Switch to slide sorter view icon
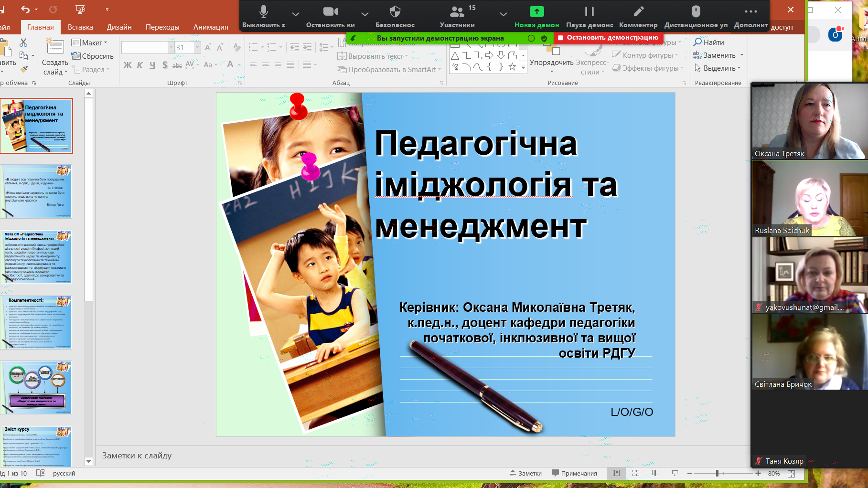Image resolution: width=868 pixels, height=488 pixels. click(636, 473)
